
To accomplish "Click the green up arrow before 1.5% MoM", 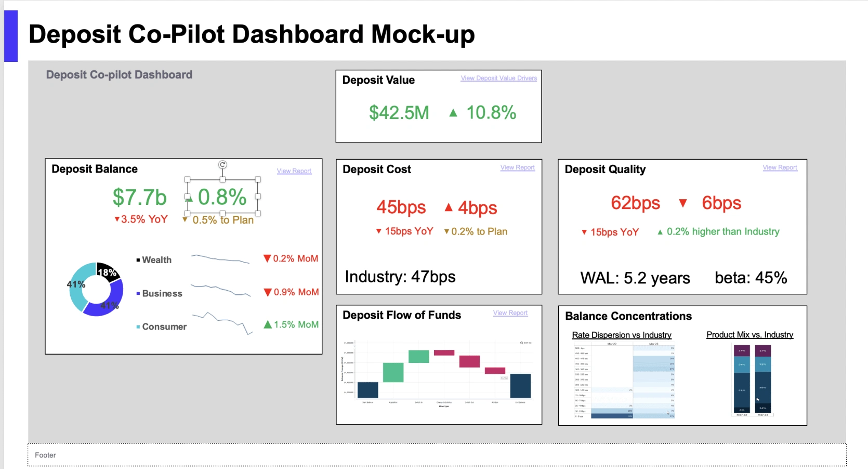I will pos(268,324).
